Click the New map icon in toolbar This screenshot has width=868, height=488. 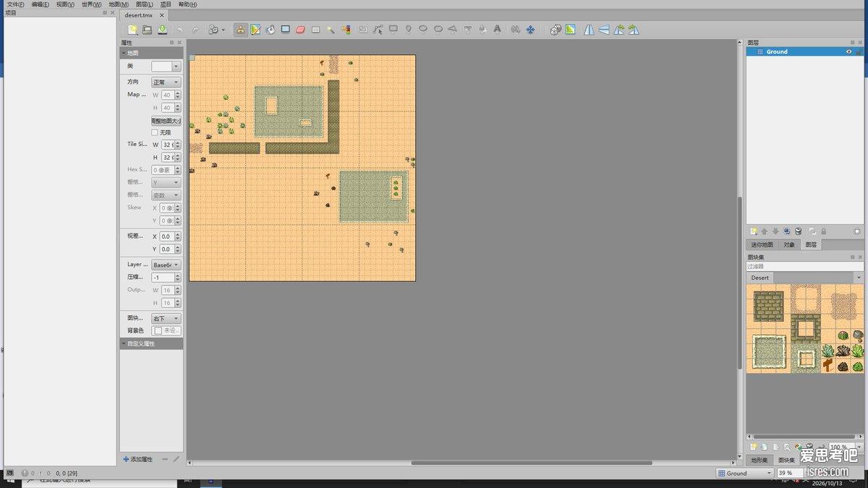pos(132,30)
